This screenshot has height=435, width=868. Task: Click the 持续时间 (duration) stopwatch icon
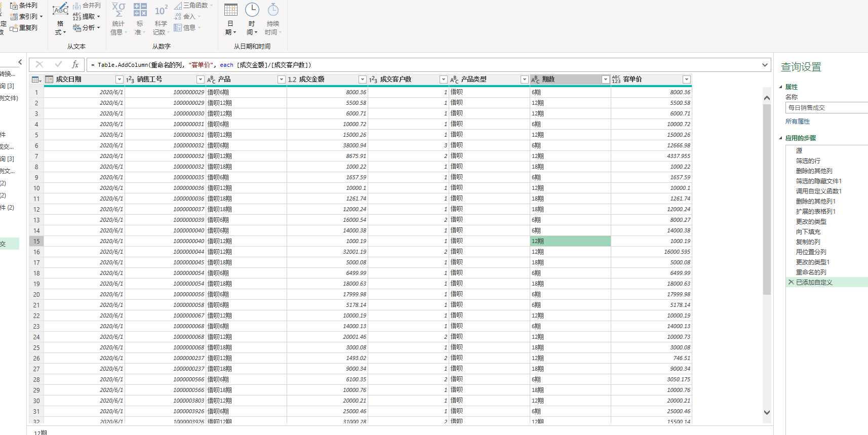coord(273,10)
